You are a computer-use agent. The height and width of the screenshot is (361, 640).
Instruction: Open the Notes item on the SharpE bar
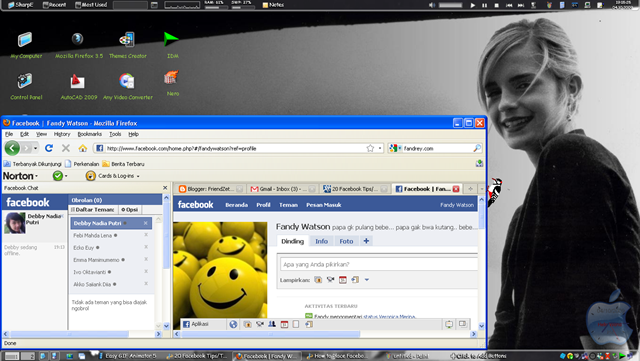point(273,5)
